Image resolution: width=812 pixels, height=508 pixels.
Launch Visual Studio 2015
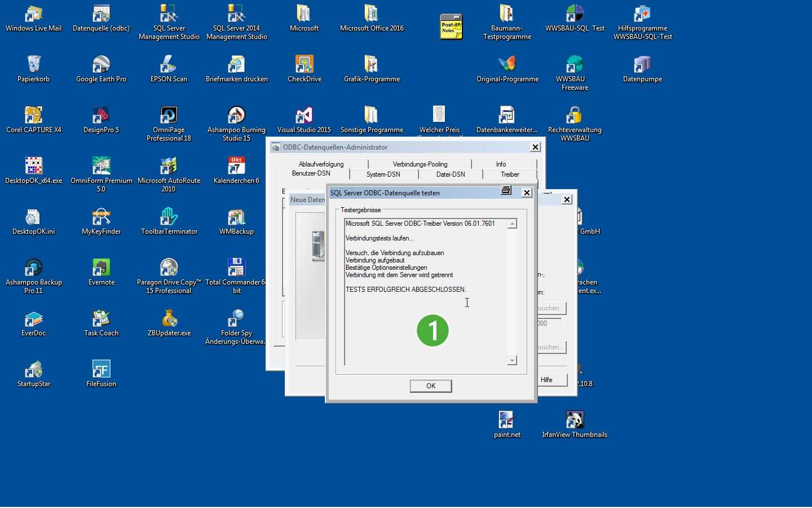pyautogui.click(x=304, y=120)
